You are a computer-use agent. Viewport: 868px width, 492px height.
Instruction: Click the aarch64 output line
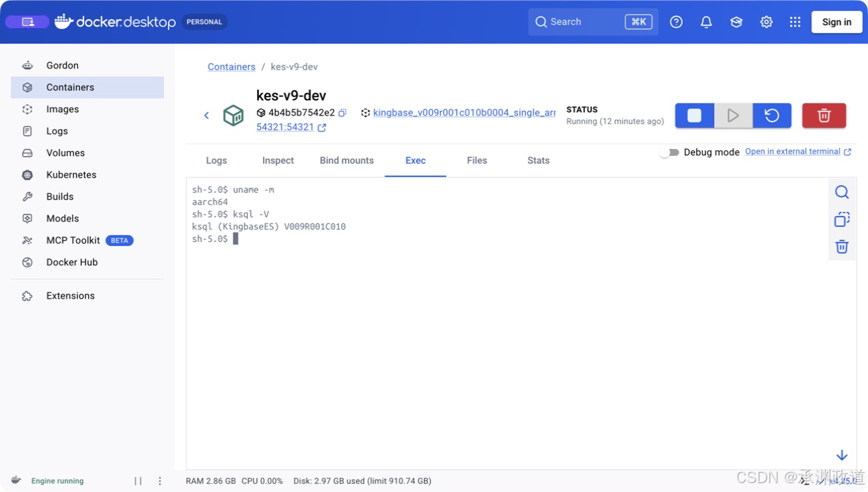(210, 202)
